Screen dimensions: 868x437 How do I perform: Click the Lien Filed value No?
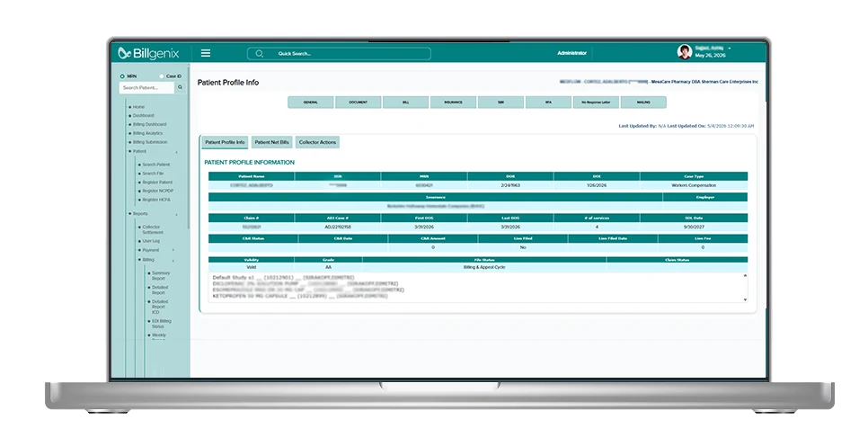coord(523,247)
